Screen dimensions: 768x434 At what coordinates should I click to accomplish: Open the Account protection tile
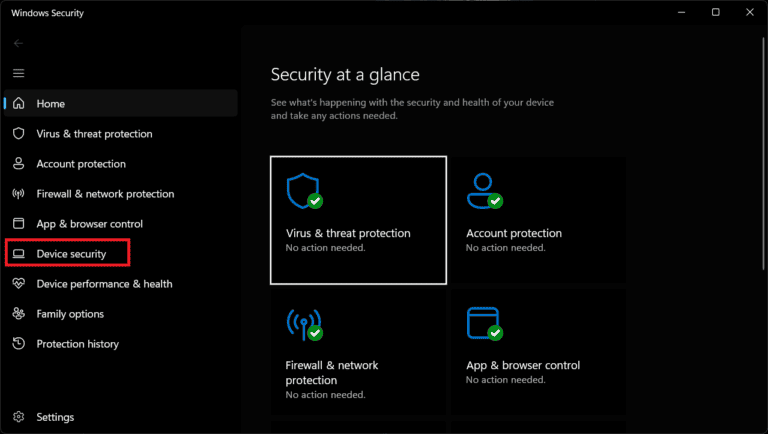click(x=538, y=220)
